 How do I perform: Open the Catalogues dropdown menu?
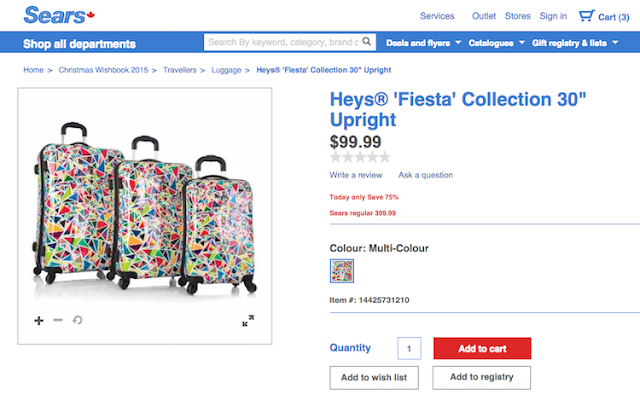497,43
